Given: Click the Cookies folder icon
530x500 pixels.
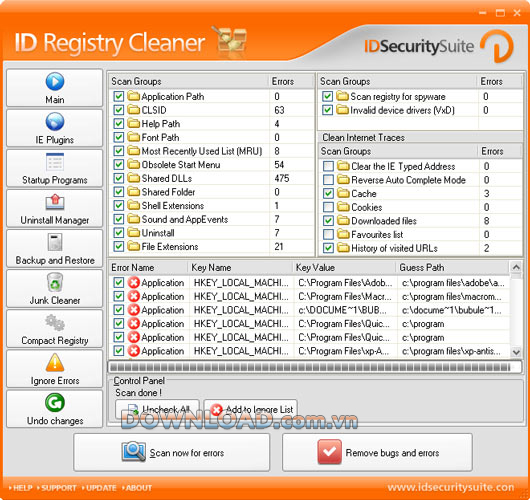Looking at the screenshot, I should pos(343,207).
